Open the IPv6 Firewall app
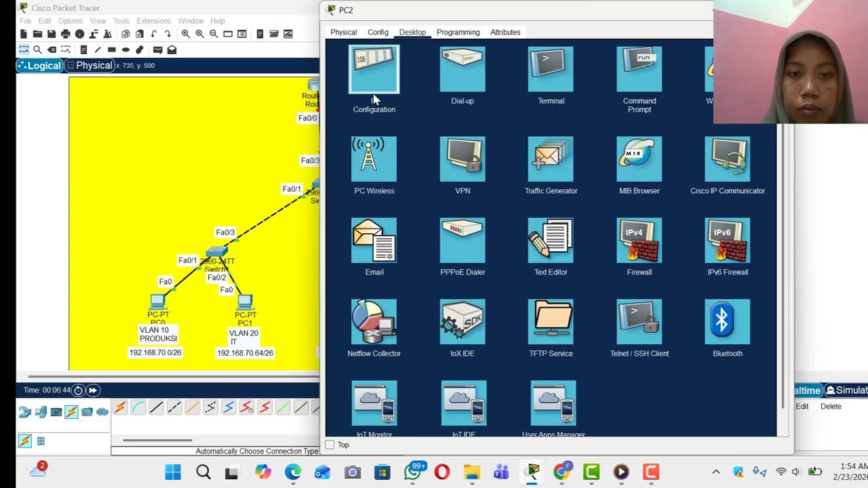Screen dimensions: 868x488 [x=728, y=241]
